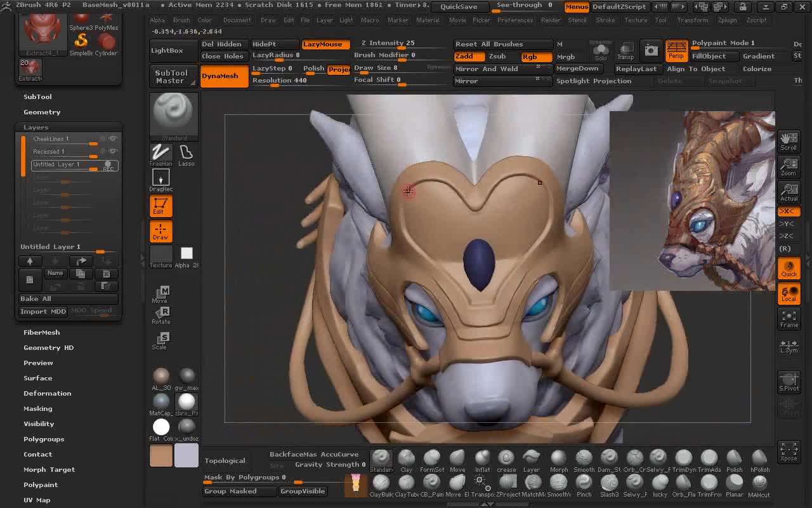Open the Document menu
The image size is (812, 508).
[x=237, y=20]
